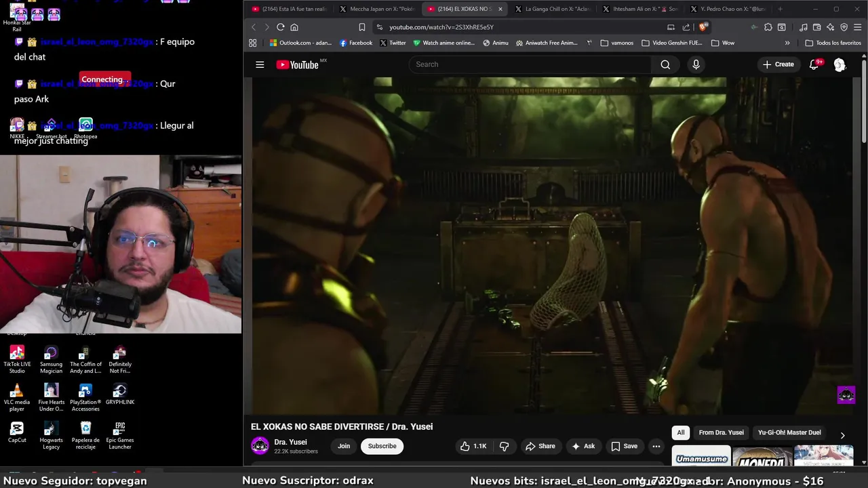Switch to the Meccha Japan on X tab
The height and width of the screenshot is (488, 868).
pyautogui.click(x=377, y=9)
